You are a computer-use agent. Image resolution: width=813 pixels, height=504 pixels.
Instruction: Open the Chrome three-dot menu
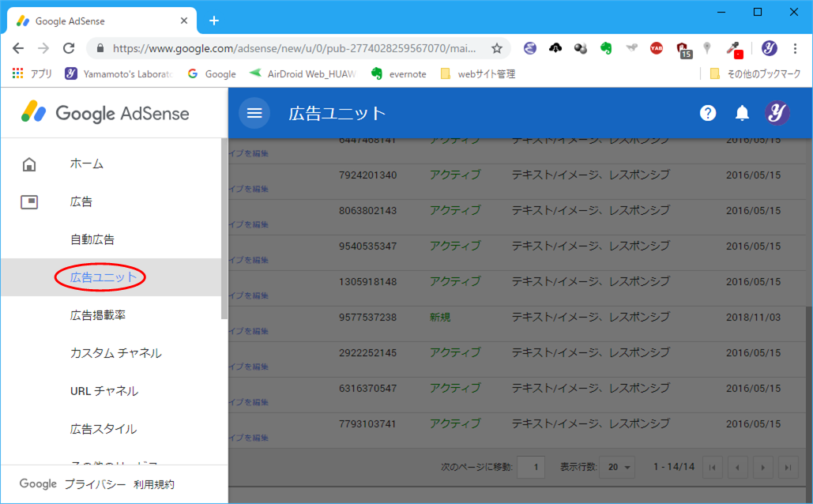795,48
